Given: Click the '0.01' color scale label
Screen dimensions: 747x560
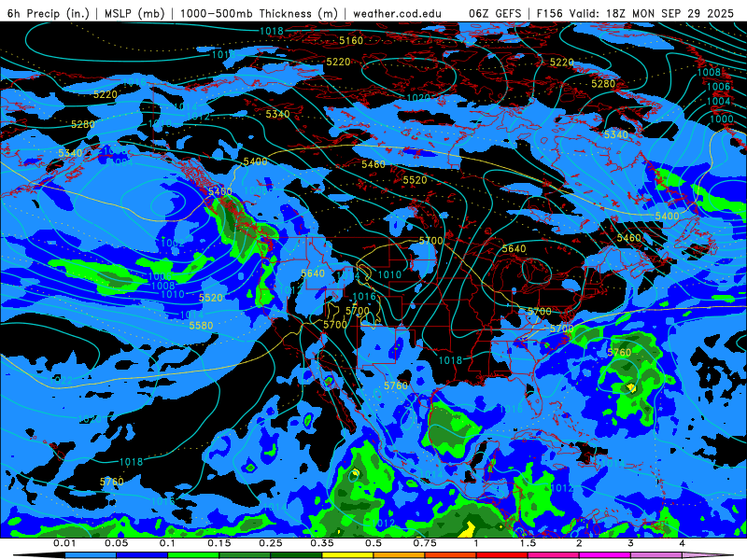Looking at the screenshot, I should (x=64, y=543).
